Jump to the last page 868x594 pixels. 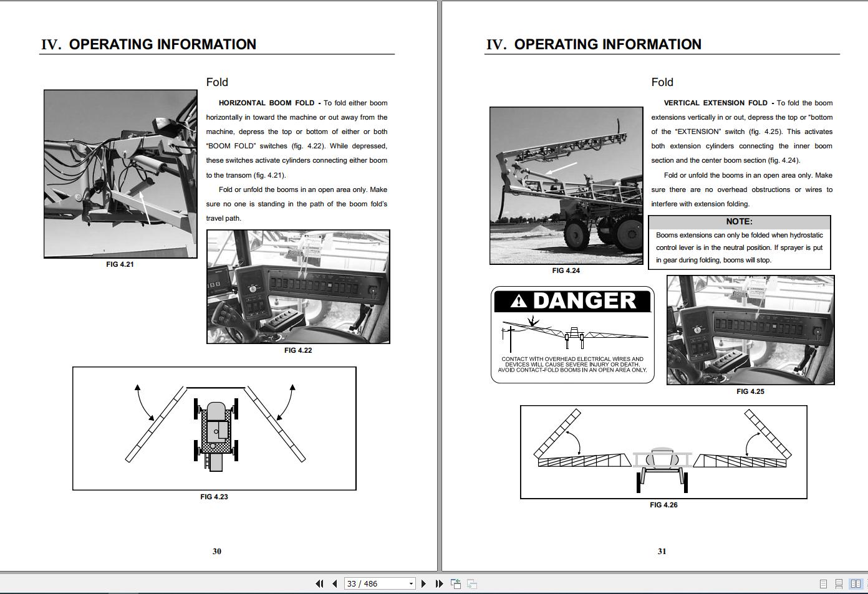440,583
